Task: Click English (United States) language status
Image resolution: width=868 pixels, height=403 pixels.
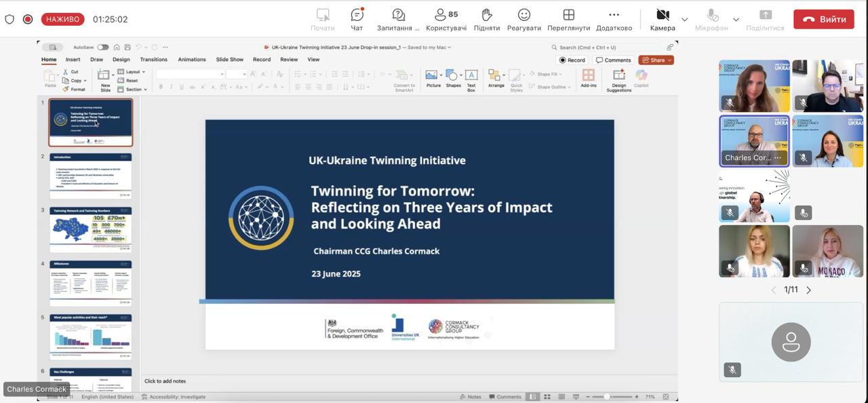Action: click(108, 397)
